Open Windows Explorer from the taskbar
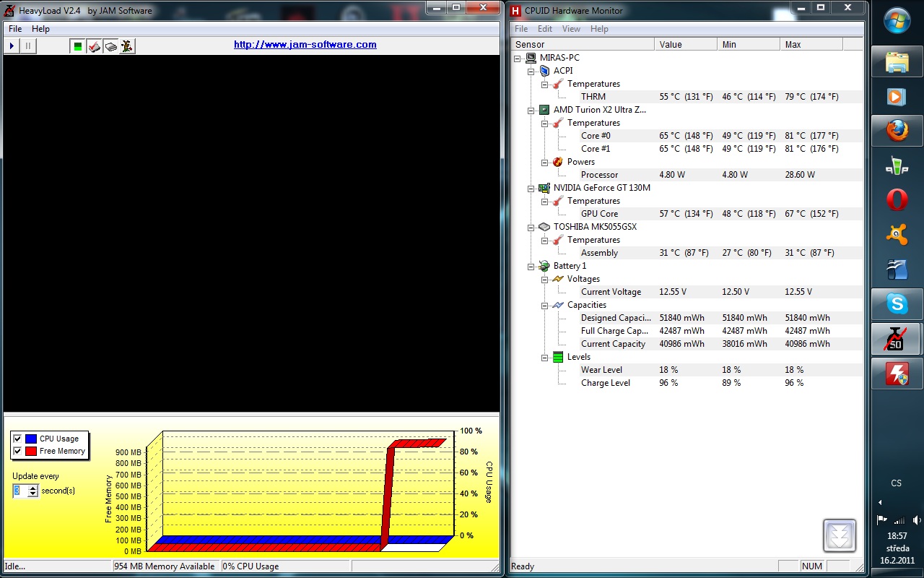Viewport: 924px width, 578px height. 897,62
